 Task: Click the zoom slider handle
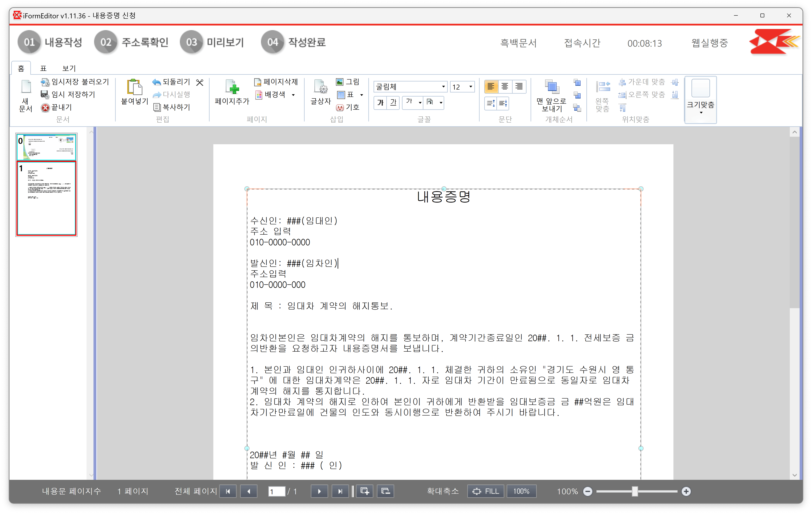point(635,491)
